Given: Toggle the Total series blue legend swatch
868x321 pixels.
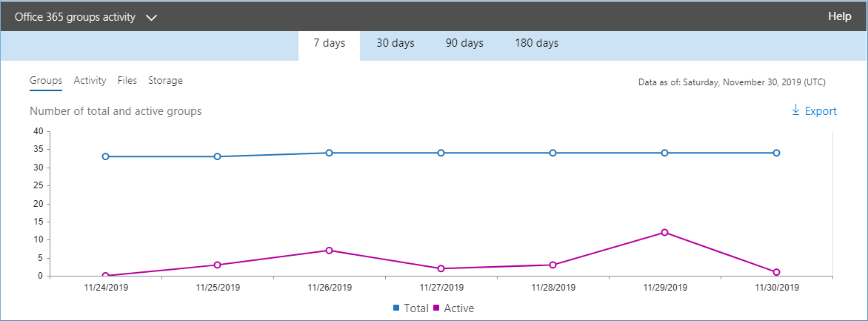Looking at the screenshot, I should click(396, 307).
